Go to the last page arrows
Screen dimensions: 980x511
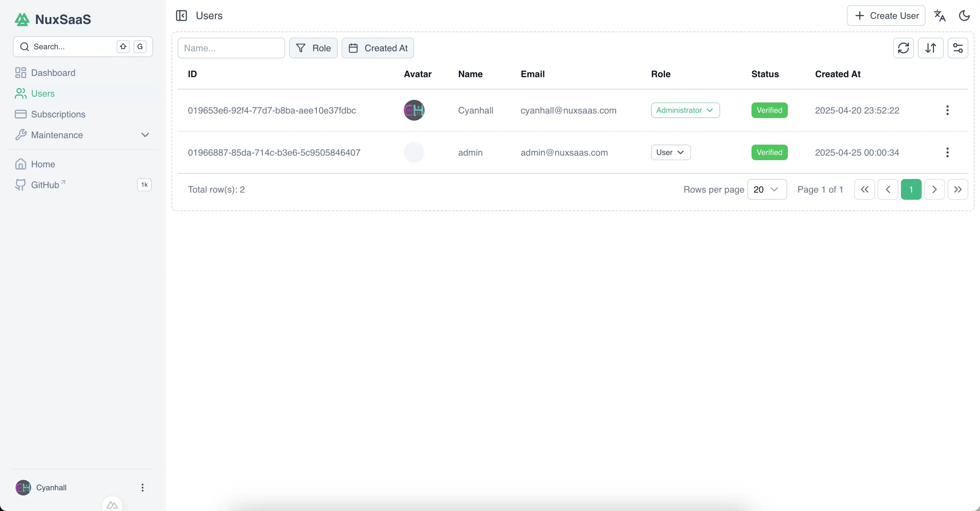(958, 189)
